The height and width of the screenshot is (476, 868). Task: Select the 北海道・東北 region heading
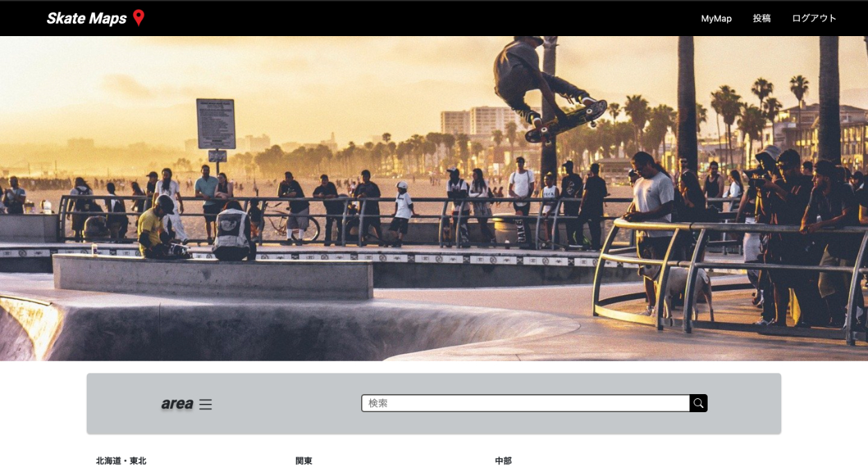coord(121,461)
